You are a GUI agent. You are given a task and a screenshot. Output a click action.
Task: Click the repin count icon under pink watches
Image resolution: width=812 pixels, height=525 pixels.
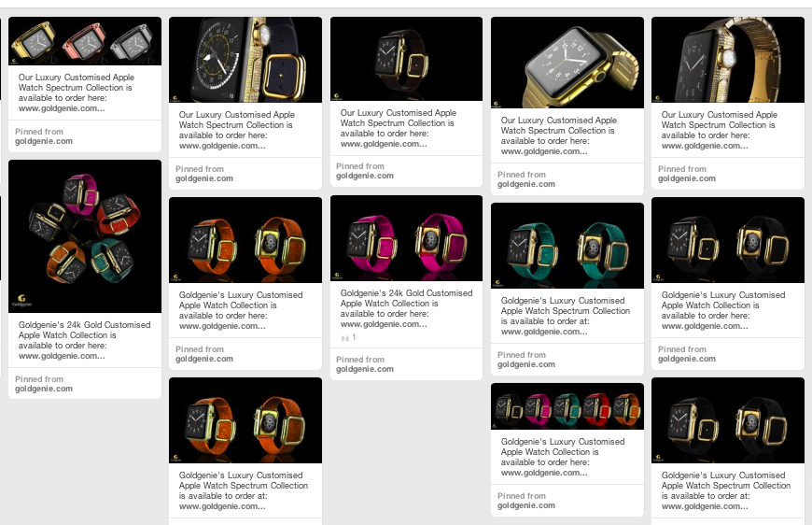tap(345, 338)
